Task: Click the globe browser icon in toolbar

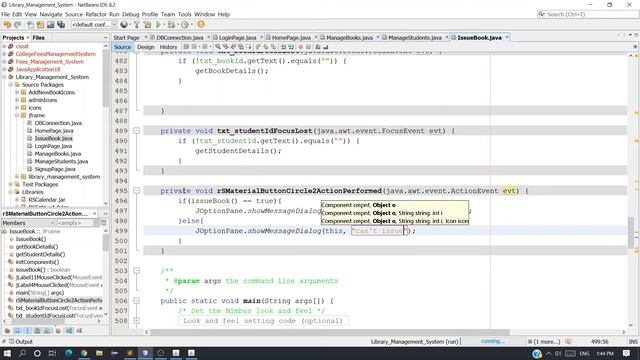Action: (x=124, y=25)
